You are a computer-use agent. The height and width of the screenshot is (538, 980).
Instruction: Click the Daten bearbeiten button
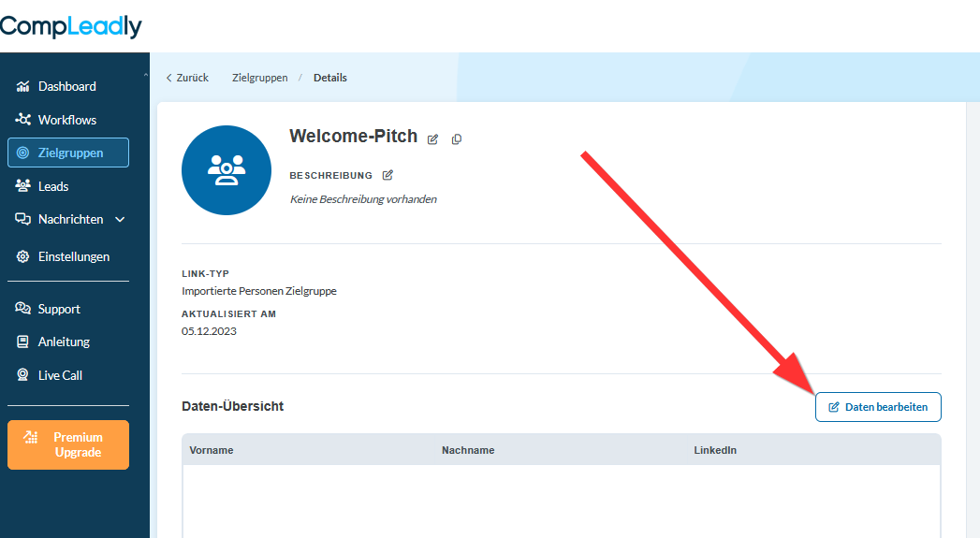tap(878, 407)
